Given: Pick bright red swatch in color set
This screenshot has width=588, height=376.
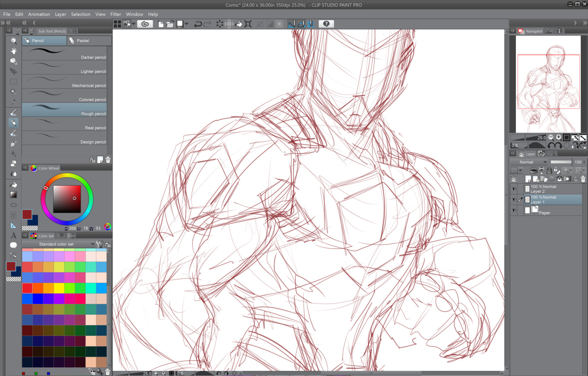Looking at the screenshot, I should [27, 288].
